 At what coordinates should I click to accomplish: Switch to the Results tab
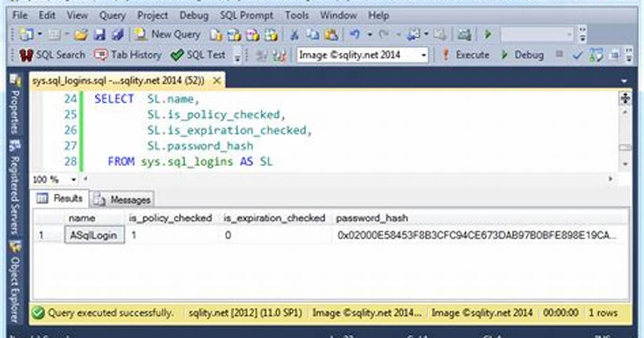tap(60, 199)
